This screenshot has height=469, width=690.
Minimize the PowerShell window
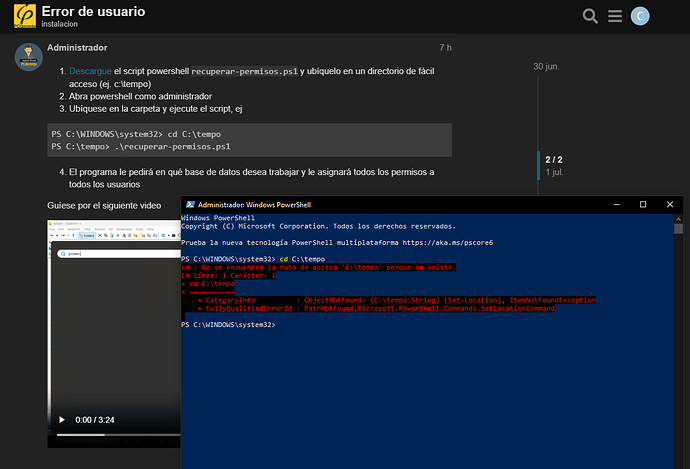tap(617, 205)
